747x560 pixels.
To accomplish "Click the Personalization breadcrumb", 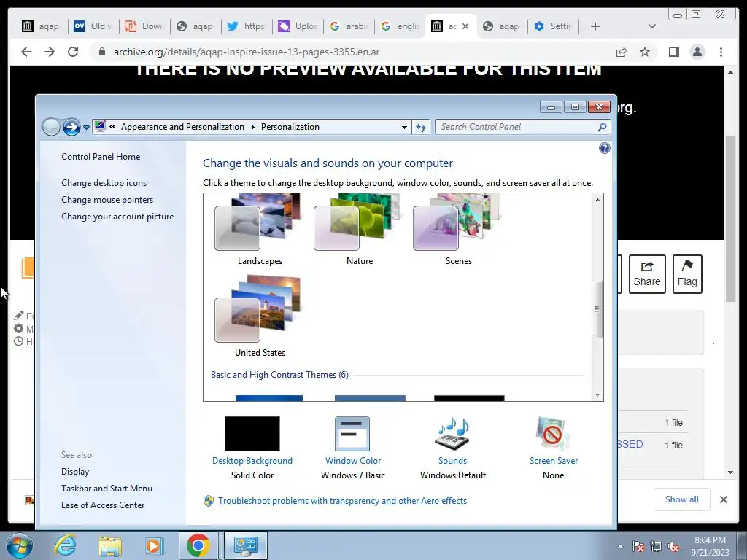I will pyautogui.click(x=290, y=127).
